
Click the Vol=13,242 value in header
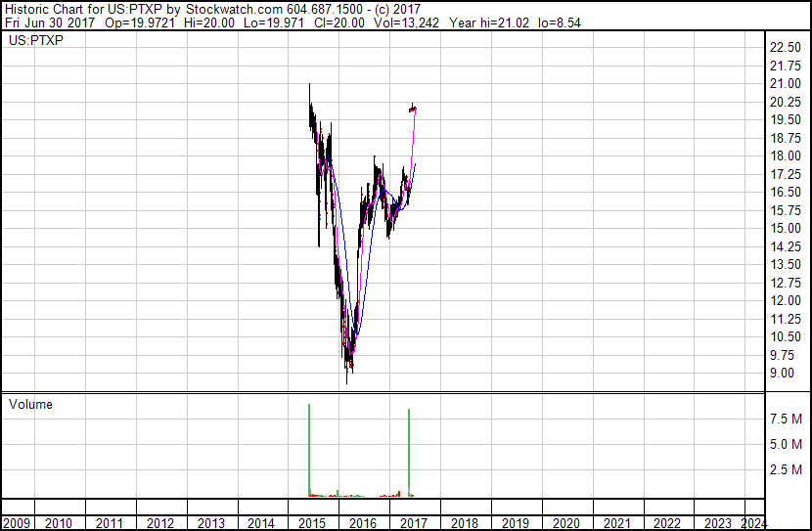point(406,22)
